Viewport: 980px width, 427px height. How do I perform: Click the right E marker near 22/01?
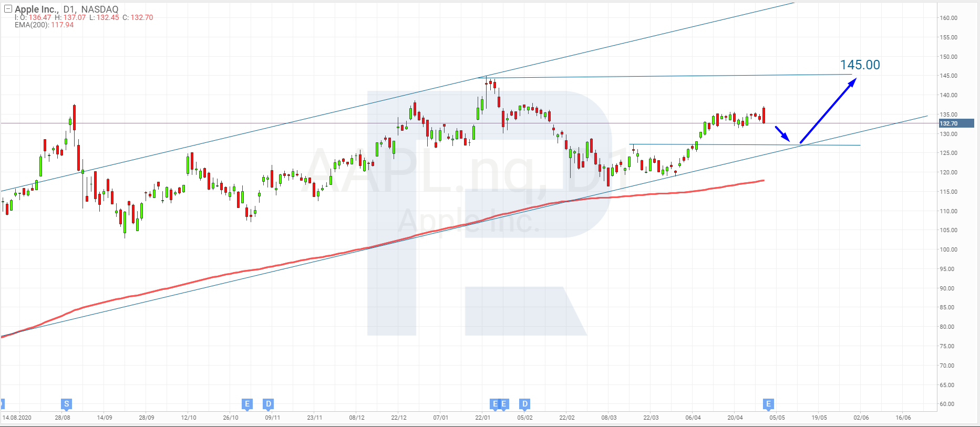[x=504, y=404]
